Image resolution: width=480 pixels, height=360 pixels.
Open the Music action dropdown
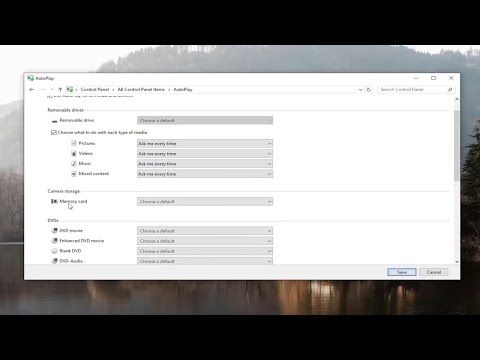click(x=205, y=164)
